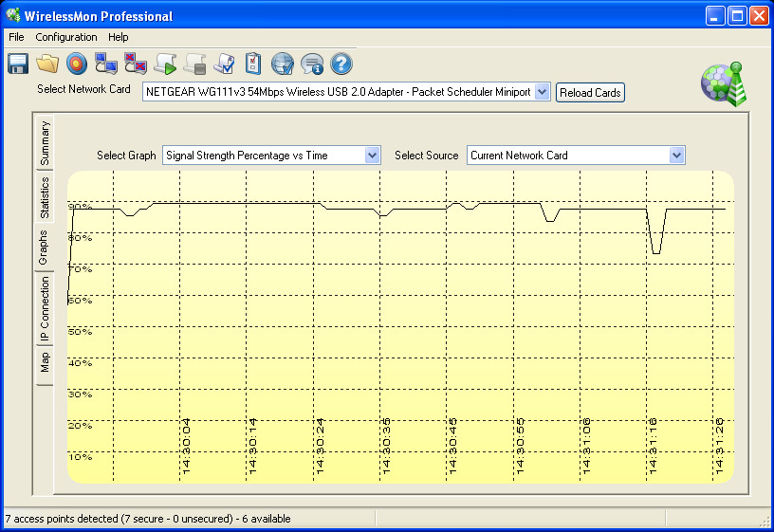Click the Select Source label
The image size is (774, 532).
click(427, 156)
